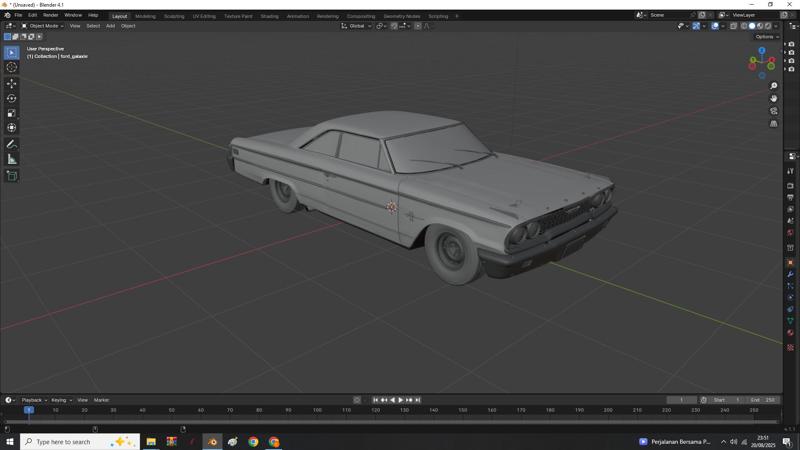Open the Modifiers wrench tab
This screenshot has width=800, height=450.
pos(790,274)
